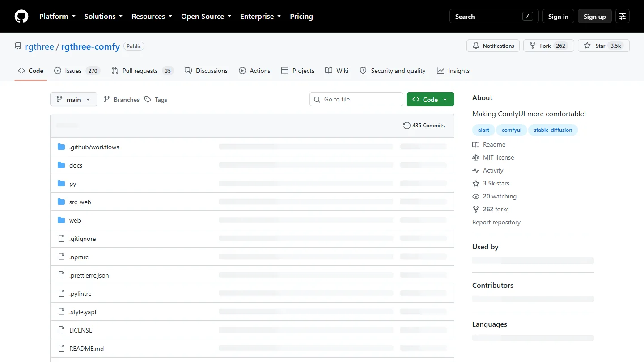Select the Code repository tab
644x362 pixels.
point(30,71)
